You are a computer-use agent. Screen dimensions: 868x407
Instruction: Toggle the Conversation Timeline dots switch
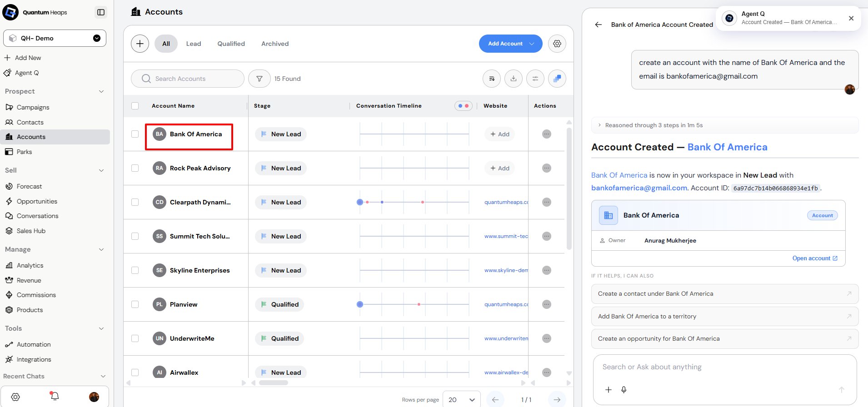coord(464,106)
